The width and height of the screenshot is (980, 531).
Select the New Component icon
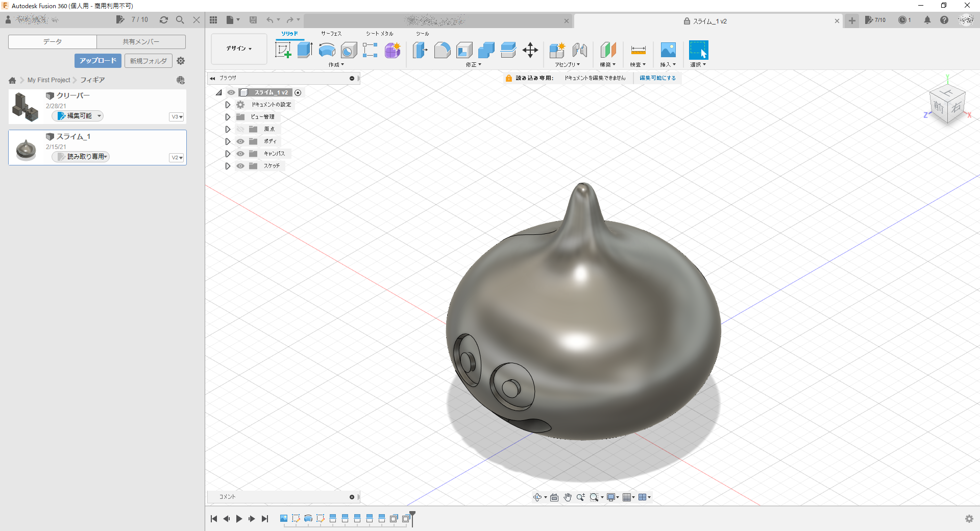pos(557,50)
